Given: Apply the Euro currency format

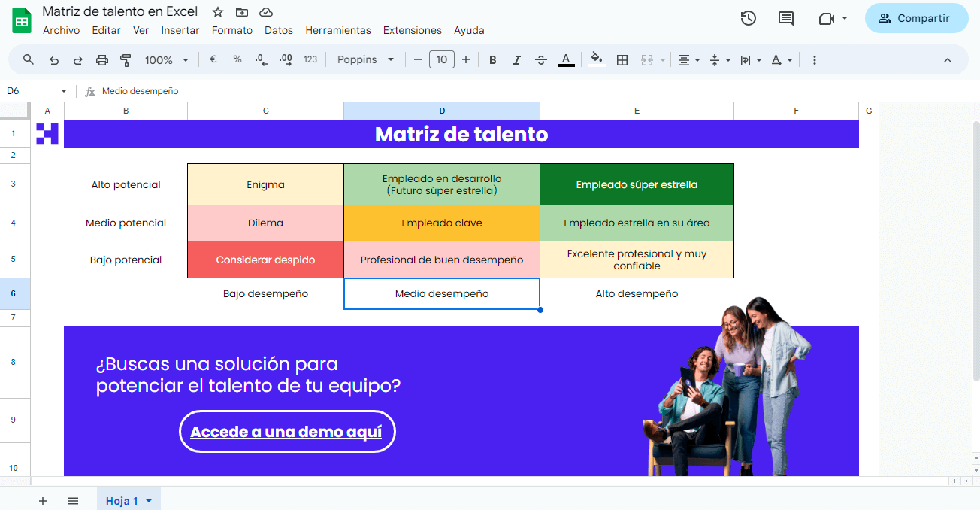Looking at the screenshot, I should (213, 59).
